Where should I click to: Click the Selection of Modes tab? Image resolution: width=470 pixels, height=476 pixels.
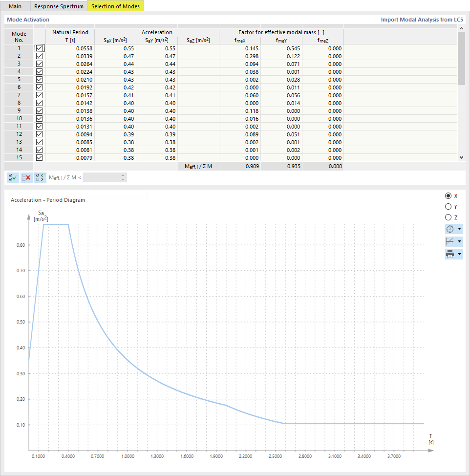point(115,6)
